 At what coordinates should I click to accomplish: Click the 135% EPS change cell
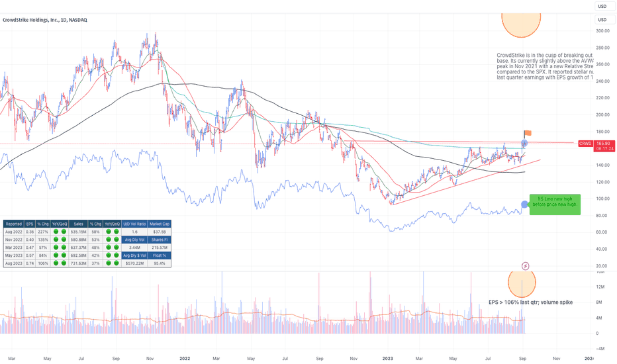(x=42, y=240)
